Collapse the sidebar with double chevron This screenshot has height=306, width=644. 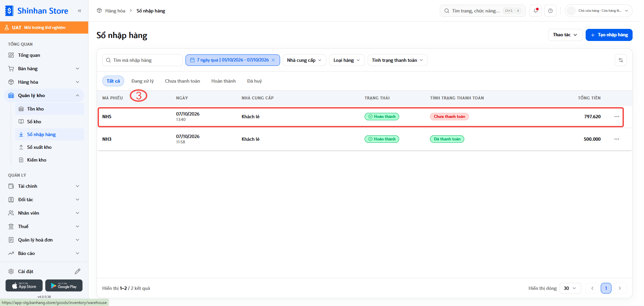tap(79, 11)
